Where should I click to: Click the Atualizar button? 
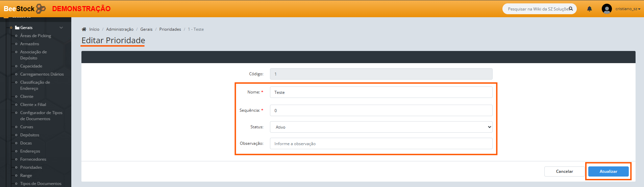(x=608, y=171)
